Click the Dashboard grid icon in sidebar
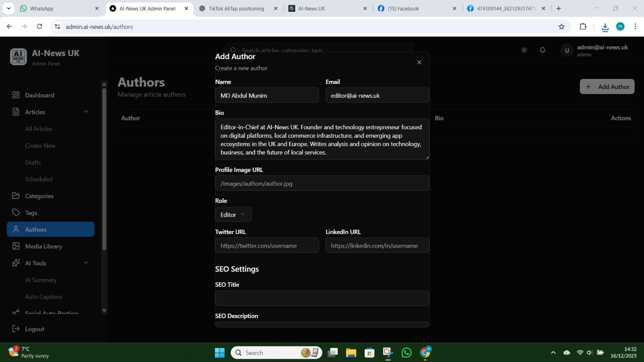644x362 pixels. pos(16,95)
